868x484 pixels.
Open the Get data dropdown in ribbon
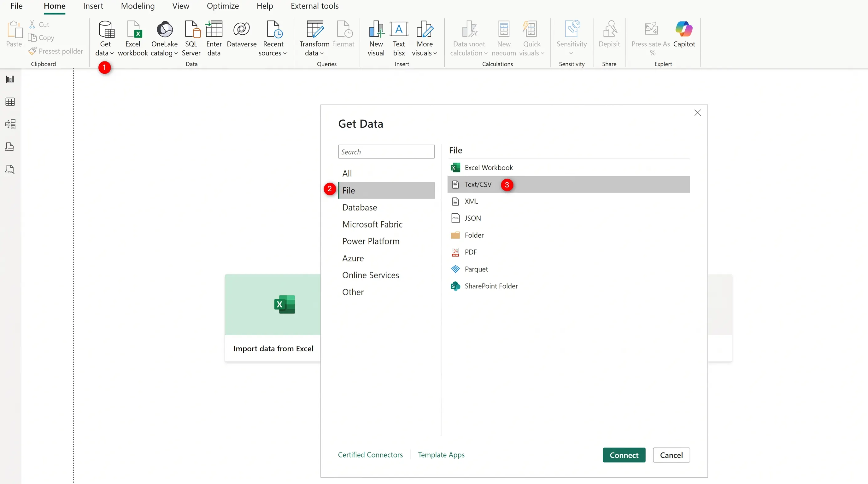point(105,39)
